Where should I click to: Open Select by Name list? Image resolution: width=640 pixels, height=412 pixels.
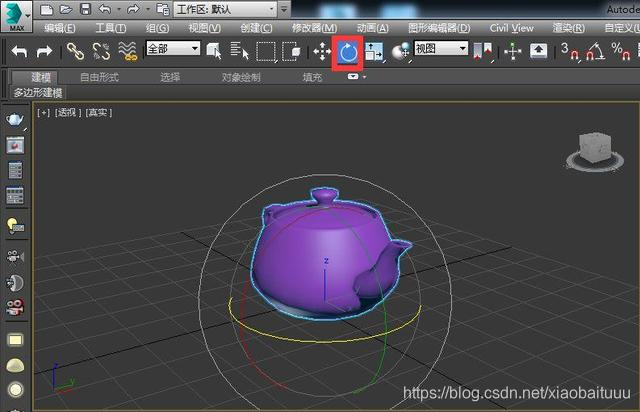click(239, 51)
